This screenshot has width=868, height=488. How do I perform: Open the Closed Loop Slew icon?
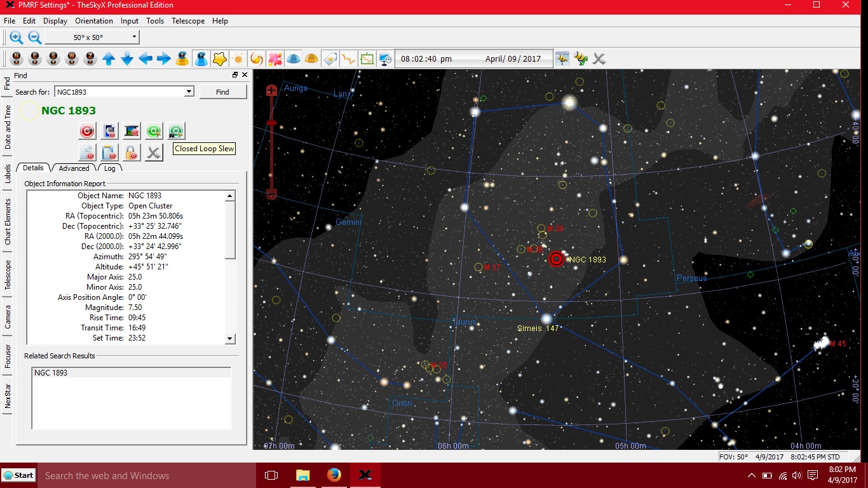[176, 130]
